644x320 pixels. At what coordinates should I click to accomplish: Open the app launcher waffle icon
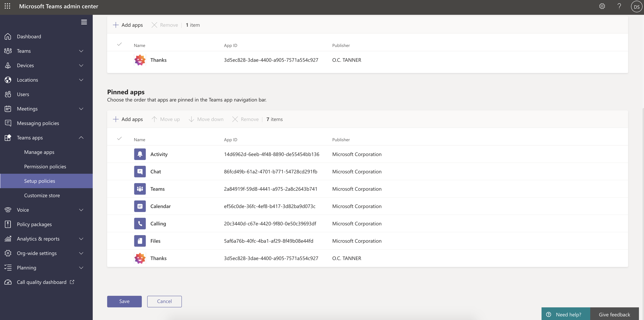tap(8, 6)
